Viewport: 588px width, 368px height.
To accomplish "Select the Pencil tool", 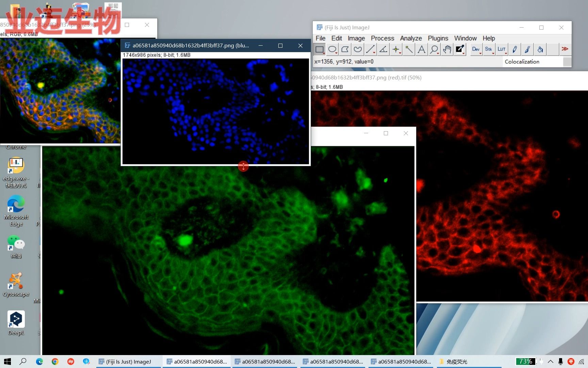I will click(514, 49).
